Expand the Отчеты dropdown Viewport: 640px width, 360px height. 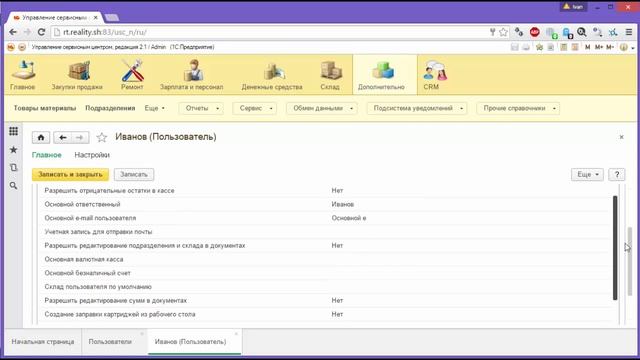(x=201, y=108)
